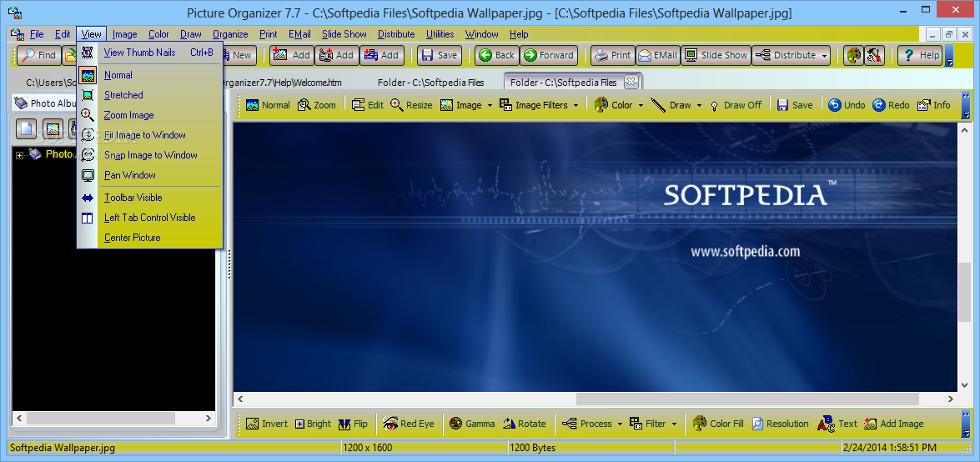Screen dimensions: 980x462
Task: Open the Slide Show menu
Action: click(x=344, y=34)
